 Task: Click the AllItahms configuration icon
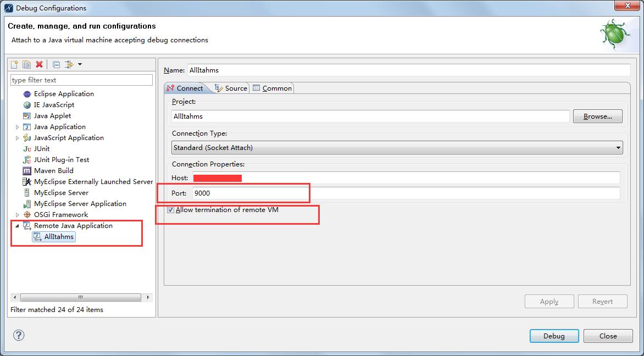(37, 237)
